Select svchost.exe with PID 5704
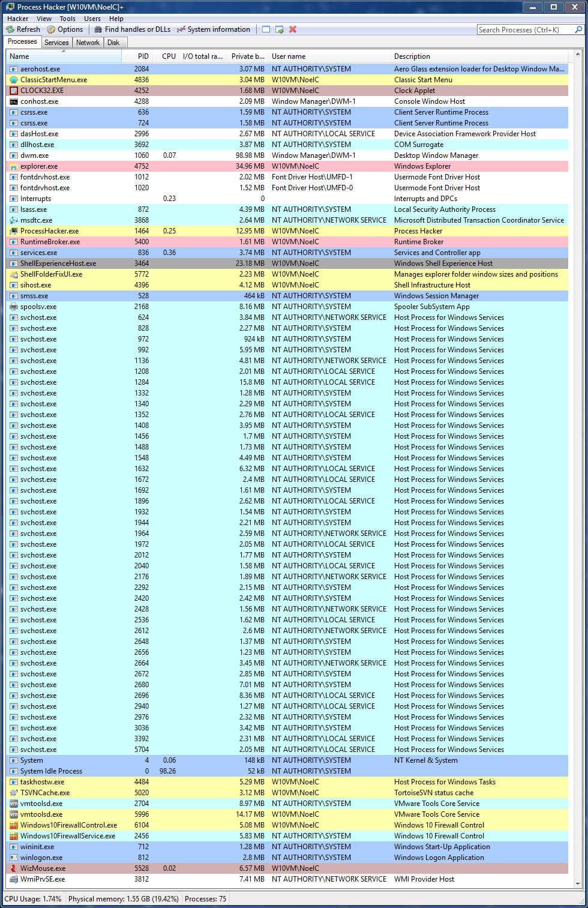 tap(287, 750)
